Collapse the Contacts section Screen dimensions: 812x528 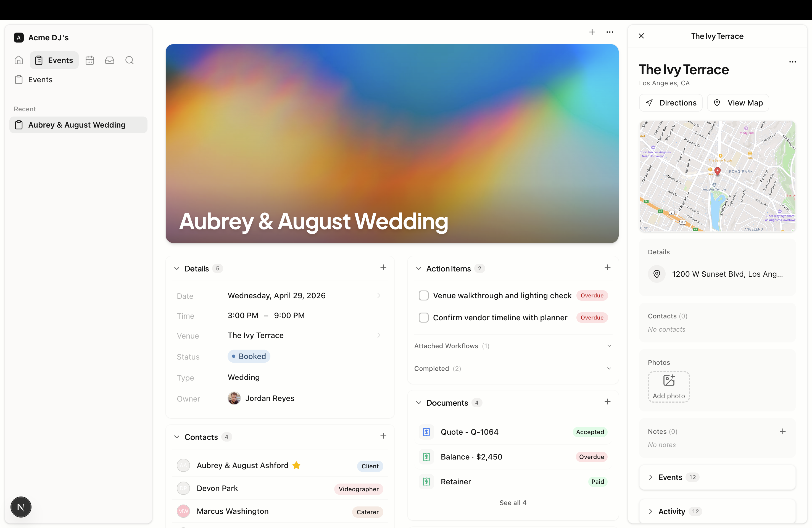click(177, 437)
